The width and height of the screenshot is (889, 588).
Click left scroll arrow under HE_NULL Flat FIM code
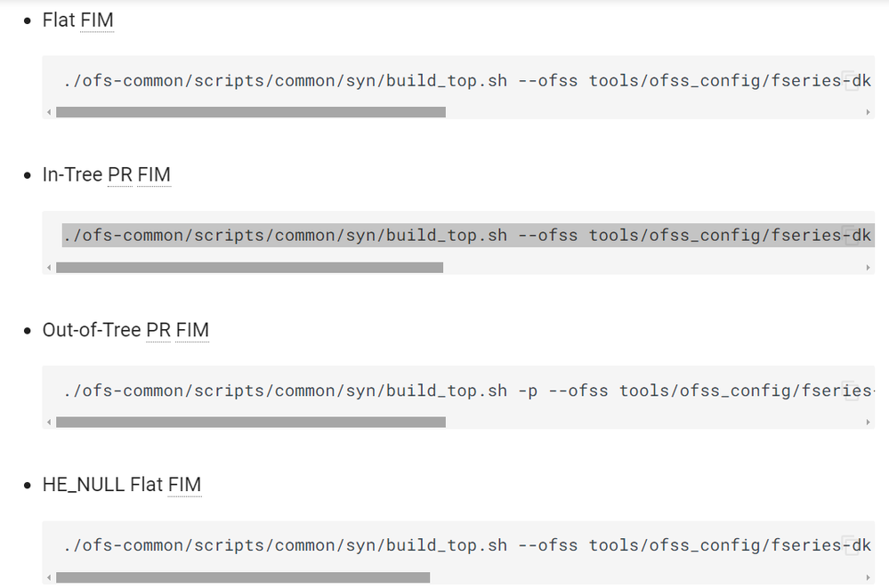point(48,577)
